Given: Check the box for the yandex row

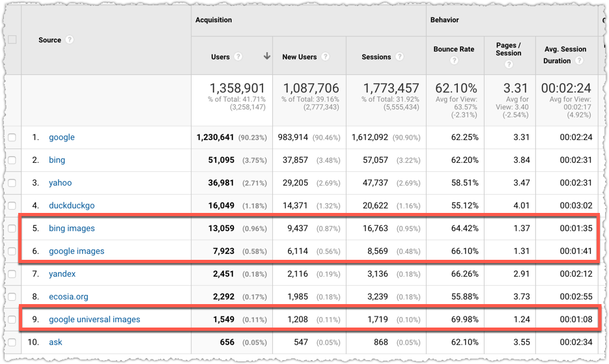Looking at the screenshot, I should tap(12, 274).
